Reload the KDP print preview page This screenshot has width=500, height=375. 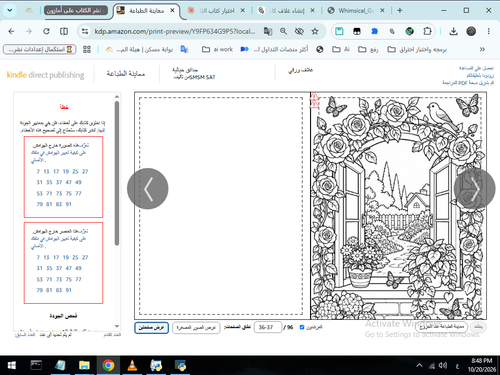click(x=46, y=31)
